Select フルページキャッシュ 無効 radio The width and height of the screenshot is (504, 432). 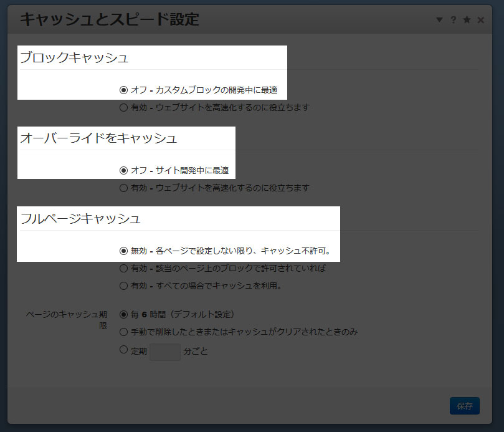(x=123, y=251)
